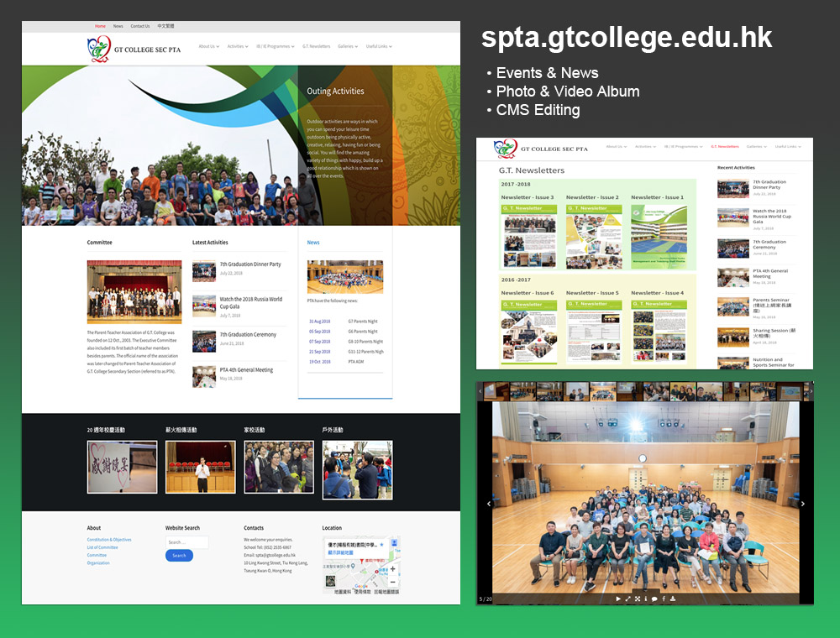Click the Outing Activities banner heading
840x638 pixels.
pyautogui.click(x=335, y=92)
